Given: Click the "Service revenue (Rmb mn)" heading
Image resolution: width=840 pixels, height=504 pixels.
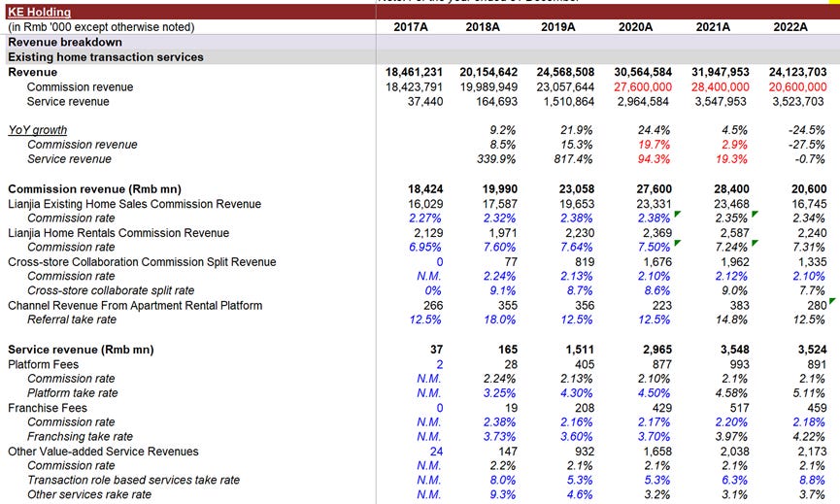Looking at the screenshot, I should [81, 350].
